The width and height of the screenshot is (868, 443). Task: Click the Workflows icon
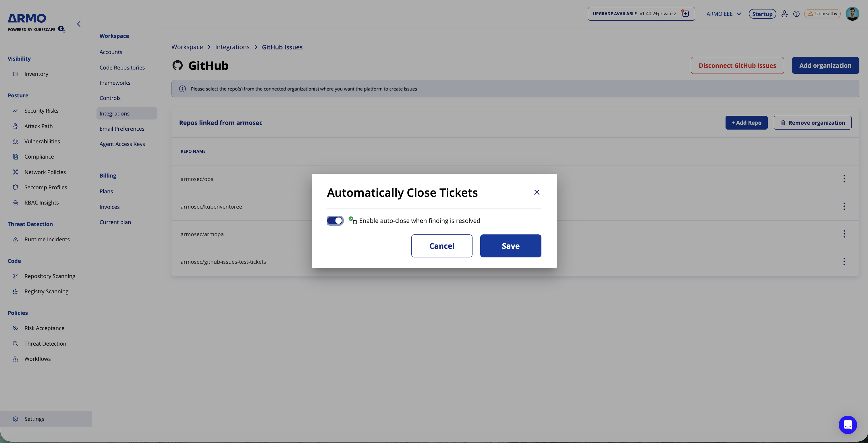click(x=15, y=359)
